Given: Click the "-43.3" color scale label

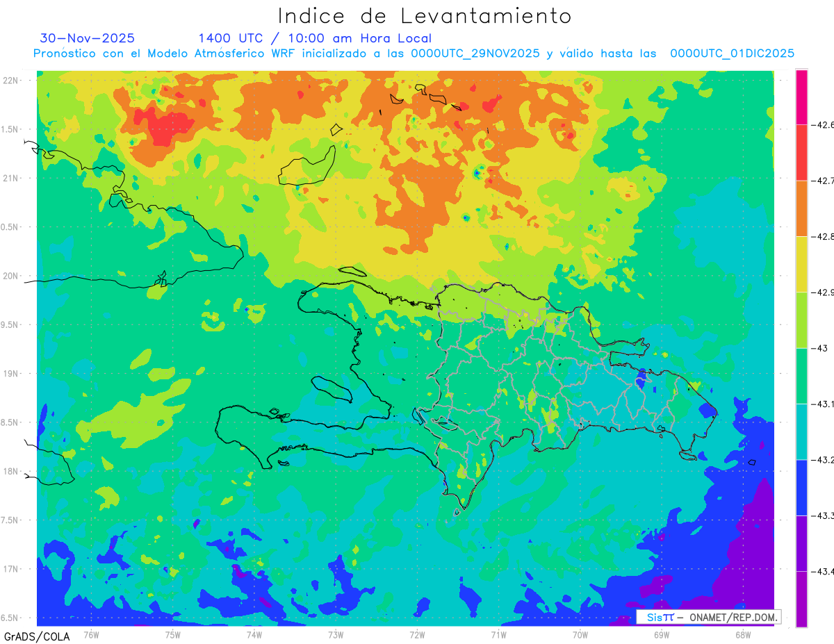Looking at the screenshot, I should 822,515.
